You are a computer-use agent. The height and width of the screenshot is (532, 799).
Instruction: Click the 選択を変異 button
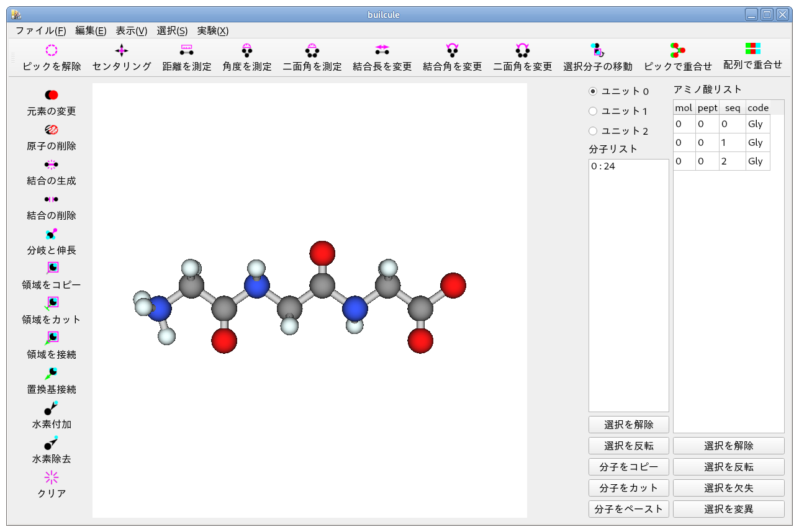point(728,509)
